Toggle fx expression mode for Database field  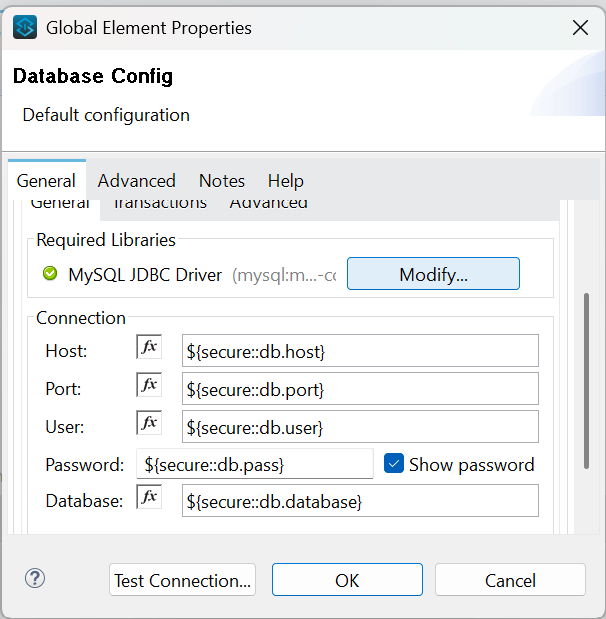(149, 498)
